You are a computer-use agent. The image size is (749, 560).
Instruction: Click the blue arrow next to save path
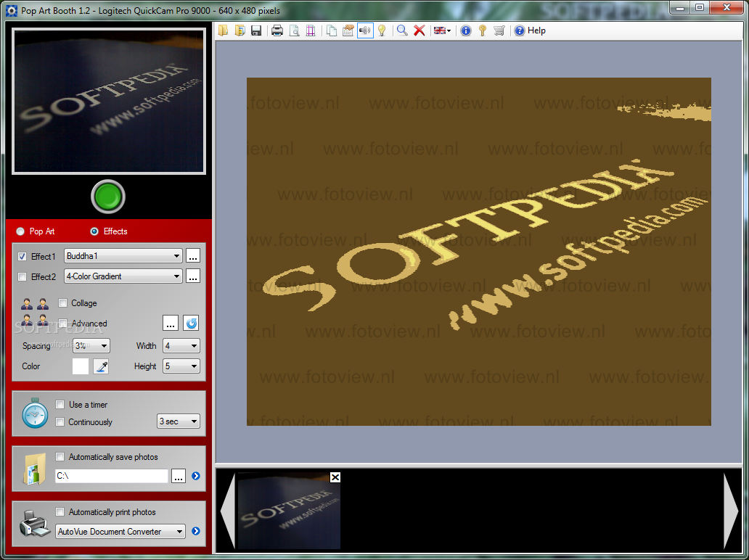point(196,476)
